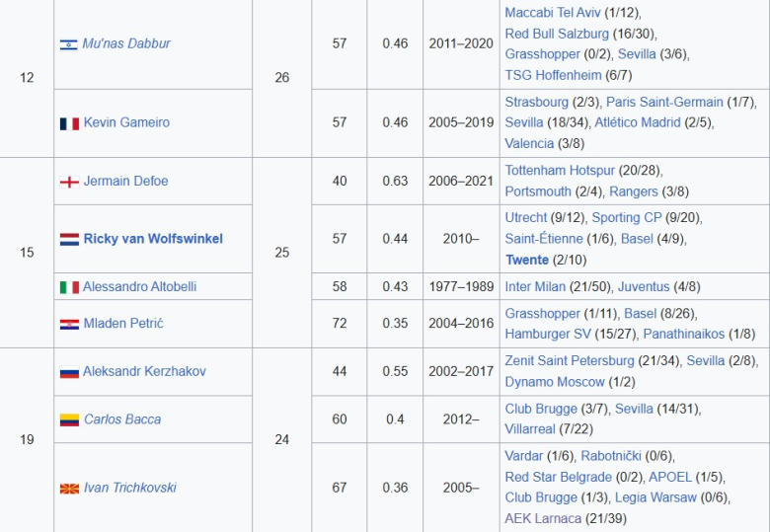Click the France flag beside Kevin Gameiro
The height and width of the screenshot is (532, 770).
click(69, 123)
